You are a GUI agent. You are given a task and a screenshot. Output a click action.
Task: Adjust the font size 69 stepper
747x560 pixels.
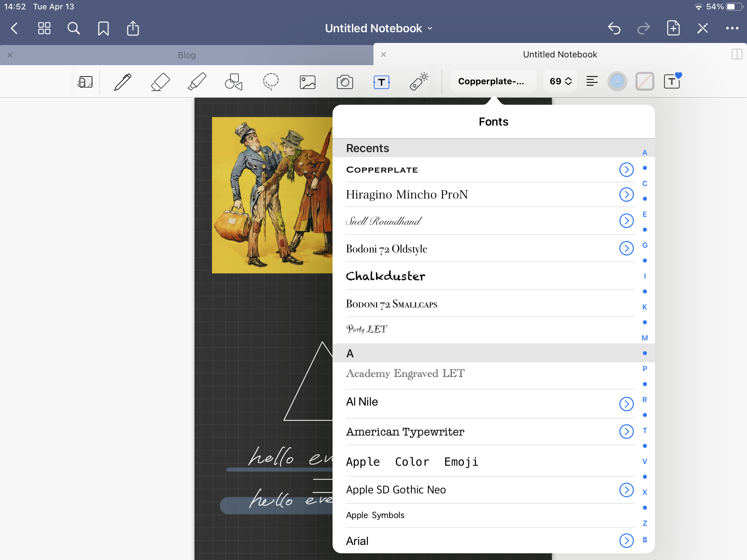tap(561, 81)
